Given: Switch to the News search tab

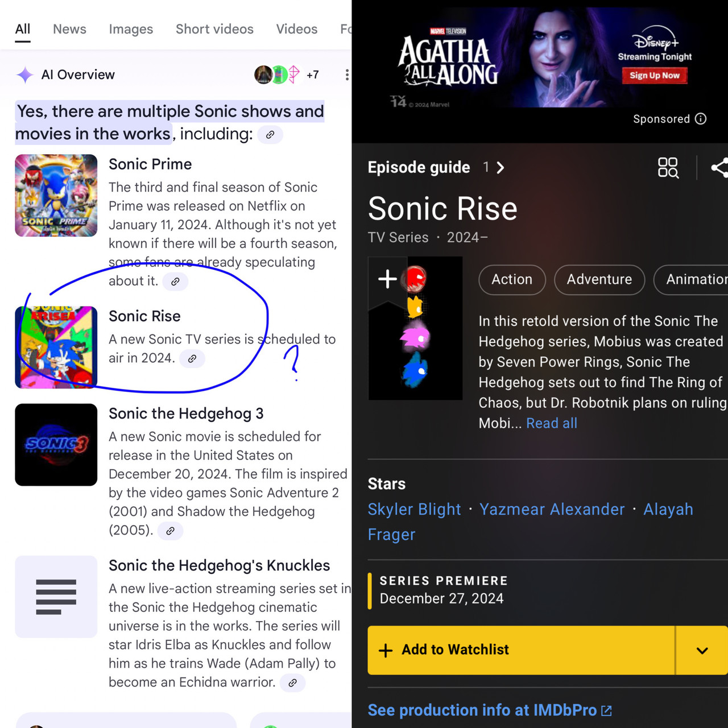Looking at the screenshot, I should [69, 29].
